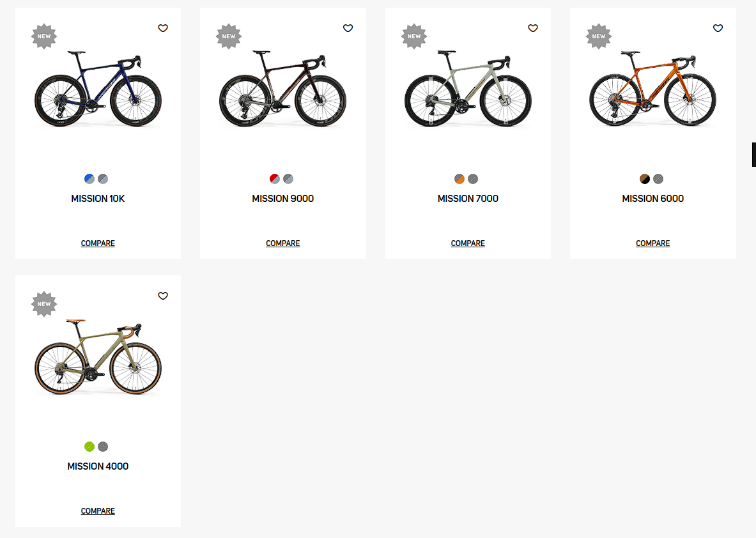Choose green color swatch for Mission 4000

[x=89, y=447]
